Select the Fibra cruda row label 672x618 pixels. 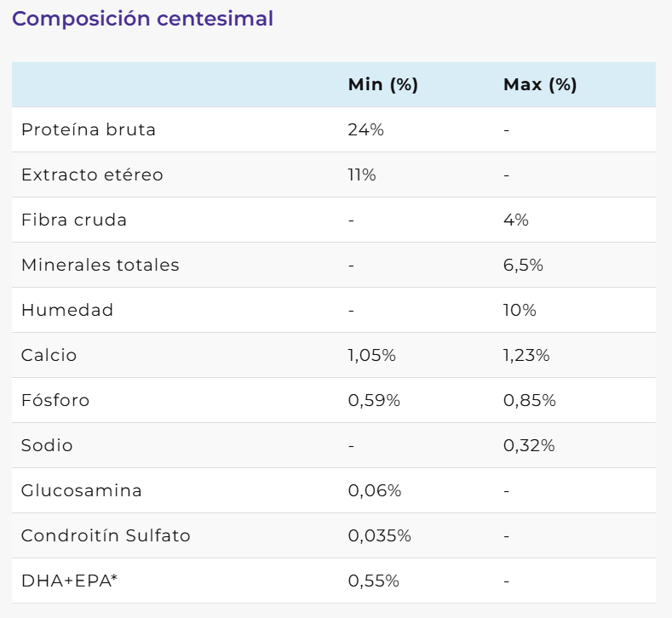point(74,220)
